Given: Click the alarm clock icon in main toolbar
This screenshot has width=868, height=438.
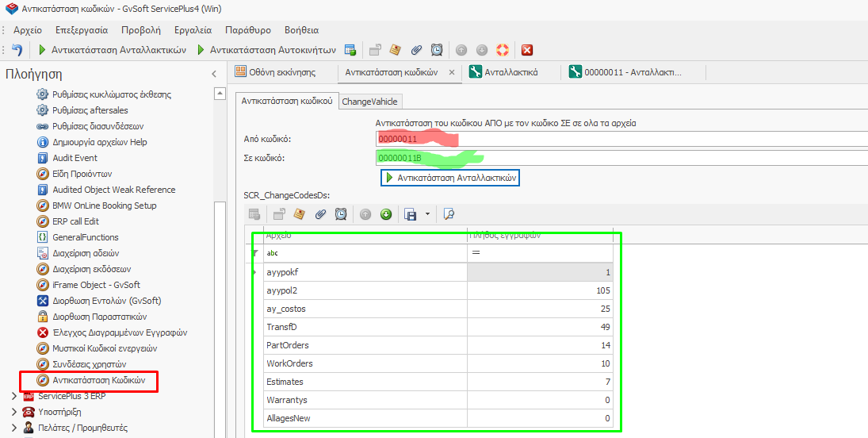Looking at the screenshot, I should 437,50.
